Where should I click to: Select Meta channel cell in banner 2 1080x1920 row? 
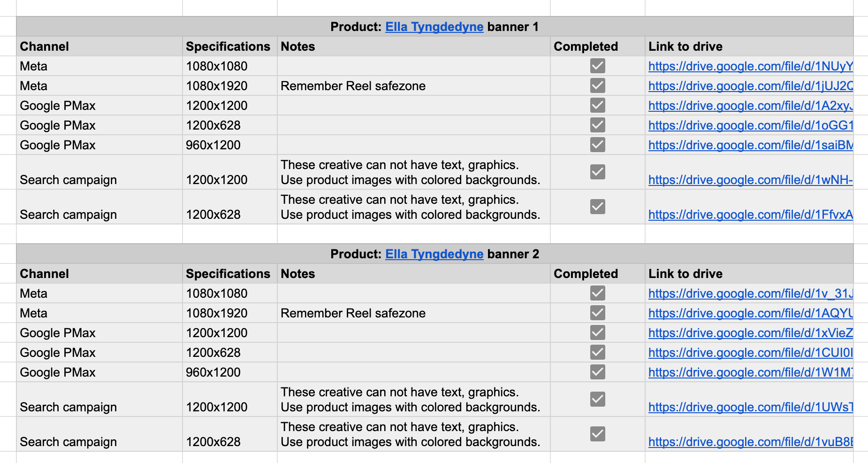click(x=99, y=313)
